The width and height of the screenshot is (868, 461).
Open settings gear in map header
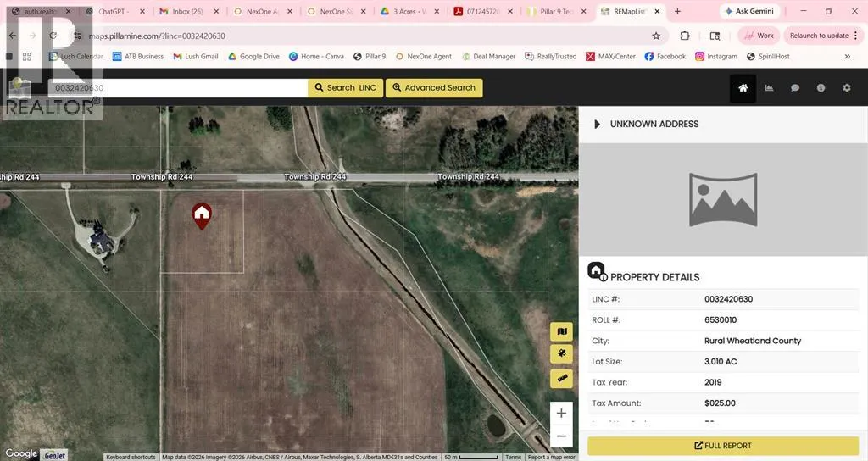tap(846, 88)
